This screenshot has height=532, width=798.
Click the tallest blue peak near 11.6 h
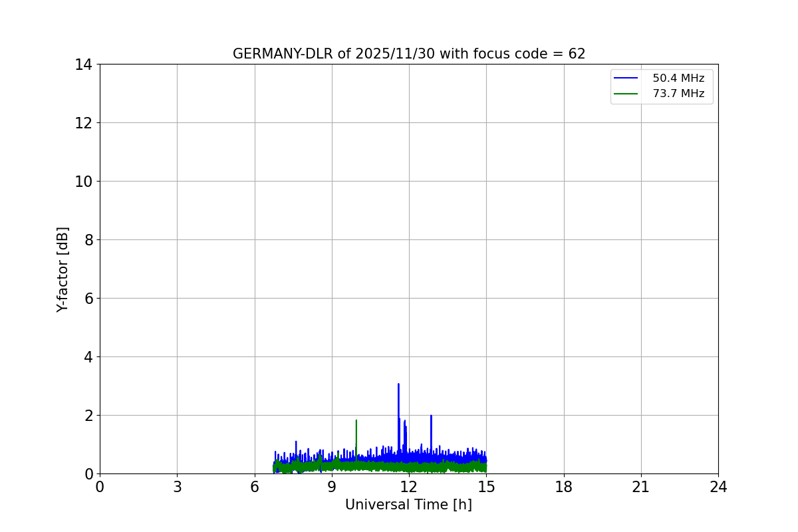(x=398, y=384)
